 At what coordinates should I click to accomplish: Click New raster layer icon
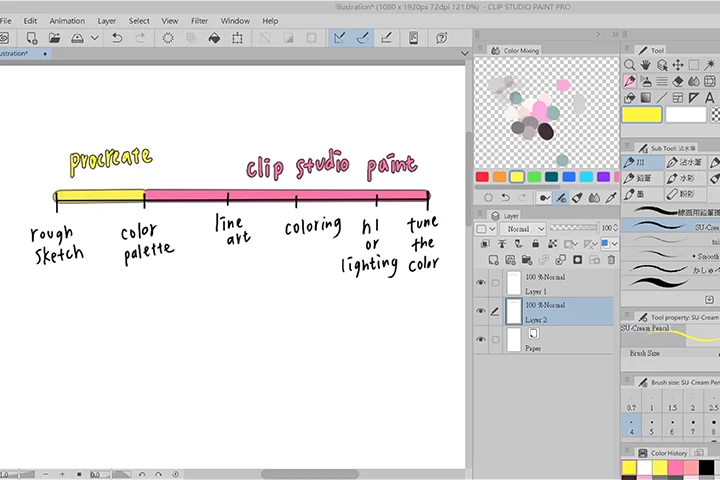[493, 260]
